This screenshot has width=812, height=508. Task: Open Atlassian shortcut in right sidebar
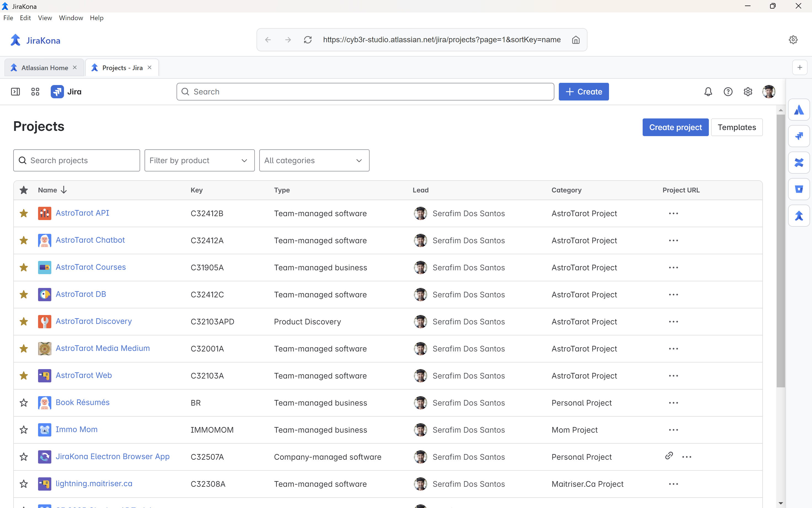point(798,110)
